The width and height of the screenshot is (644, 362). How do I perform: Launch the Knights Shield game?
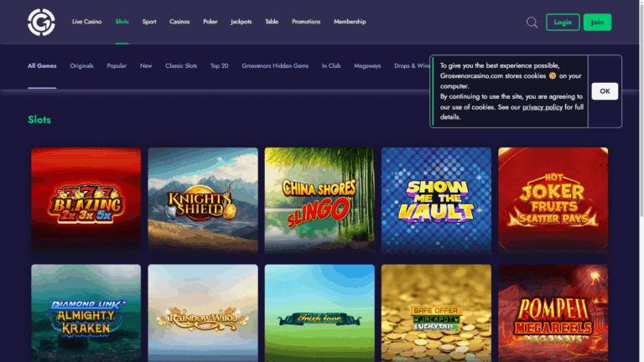pos(203,201)
